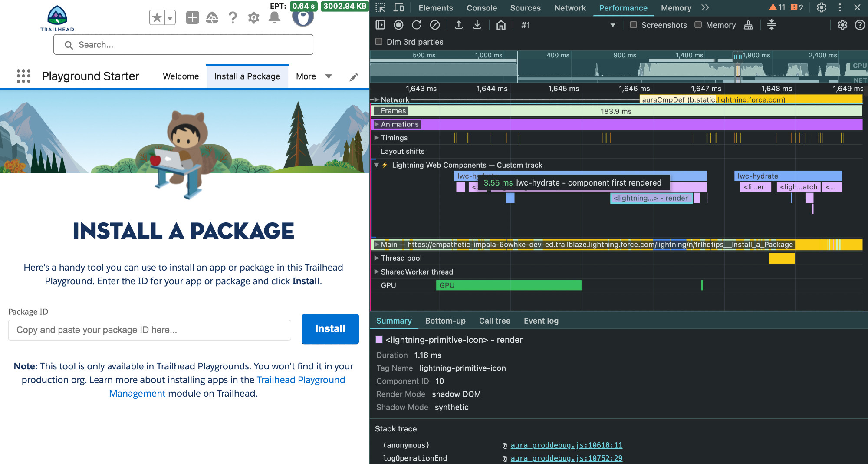Open the notifications bell
Screen dimensions: 868x464
click(x=274, y=17)
